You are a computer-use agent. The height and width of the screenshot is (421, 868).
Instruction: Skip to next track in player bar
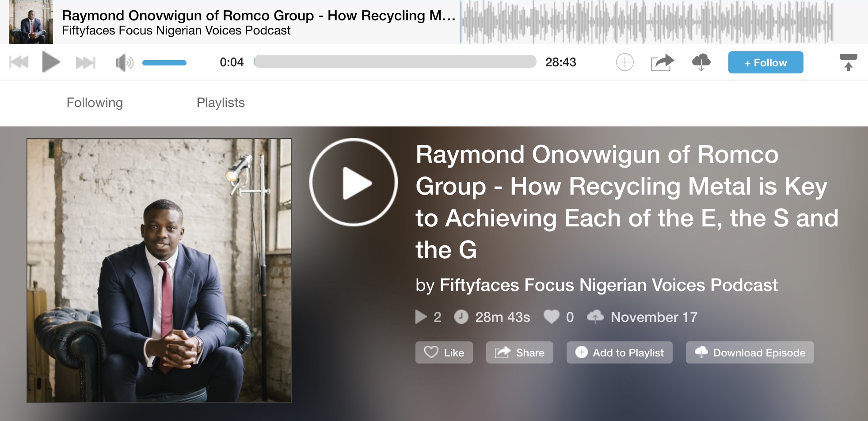85,62
